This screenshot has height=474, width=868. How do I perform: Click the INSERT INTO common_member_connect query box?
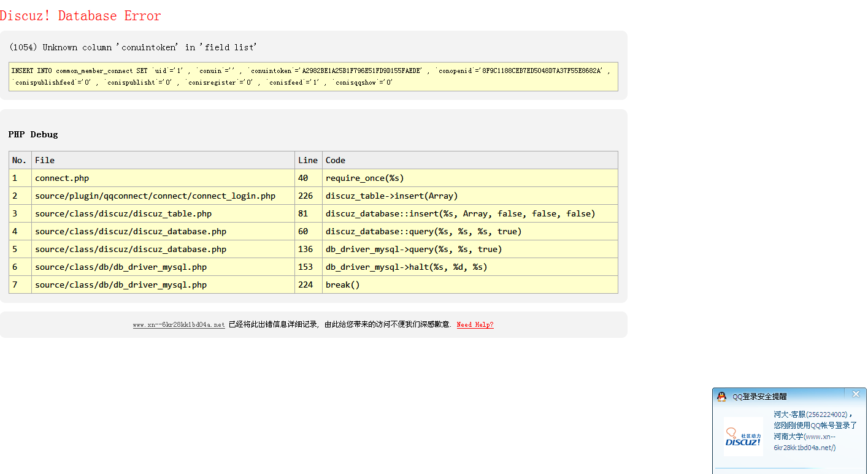[313, 77]
